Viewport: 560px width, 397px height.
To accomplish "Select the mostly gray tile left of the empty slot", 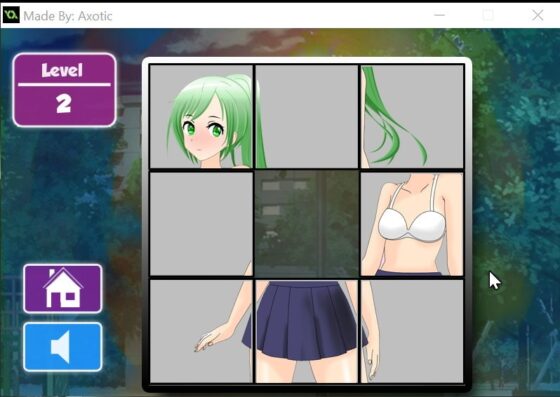I will 201,224.
